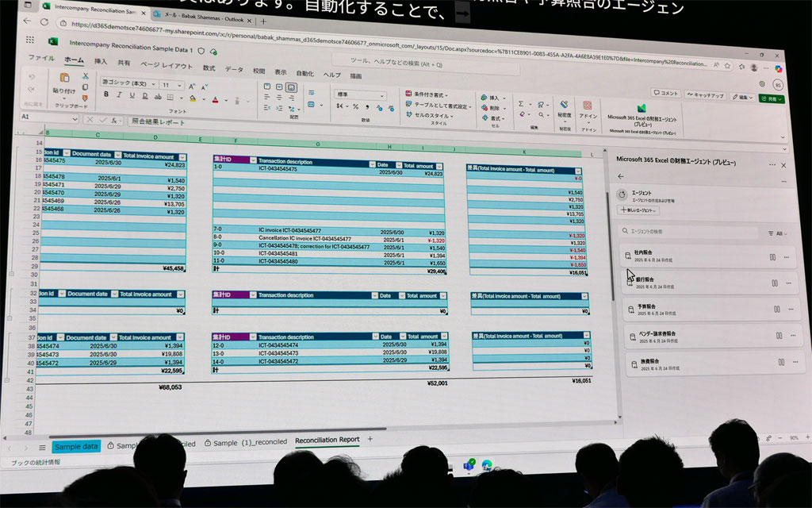Click the percent style icon

pos(355,106)
